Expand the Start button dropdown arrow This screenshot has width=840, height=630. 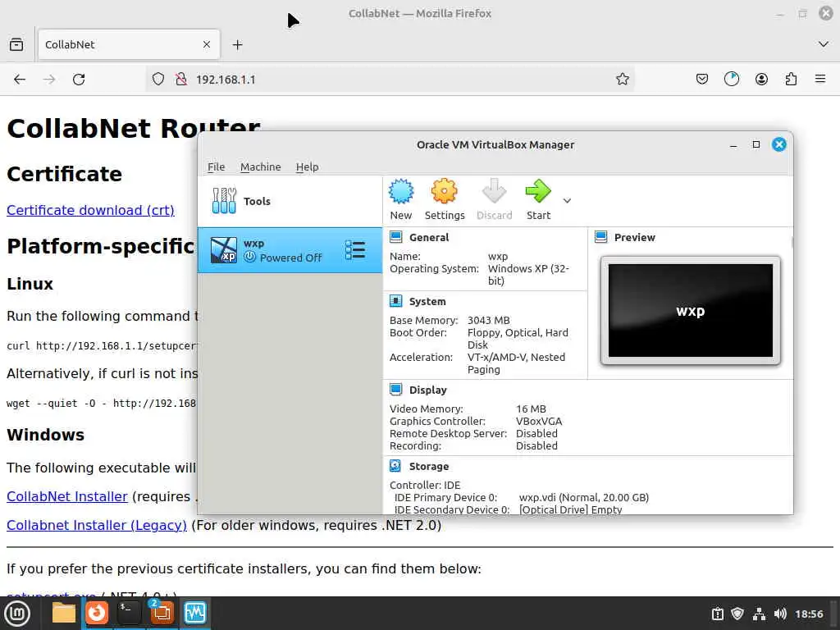point(567,201)
